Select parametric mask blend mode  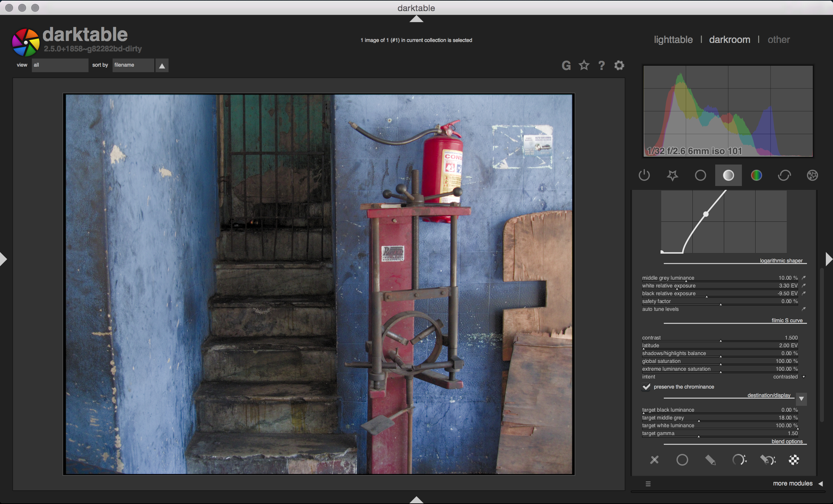coord(739,460)
